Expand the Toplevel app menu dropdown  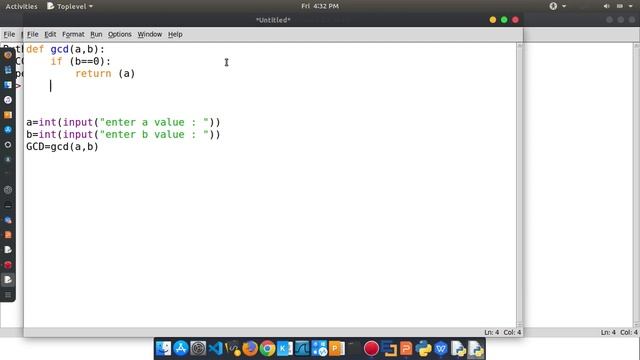(70, 6)
